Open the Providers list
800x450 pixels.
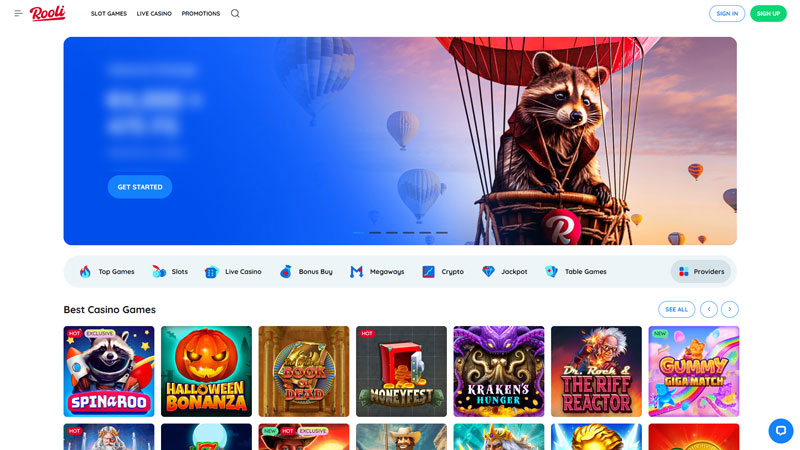[x=701, y=271]
